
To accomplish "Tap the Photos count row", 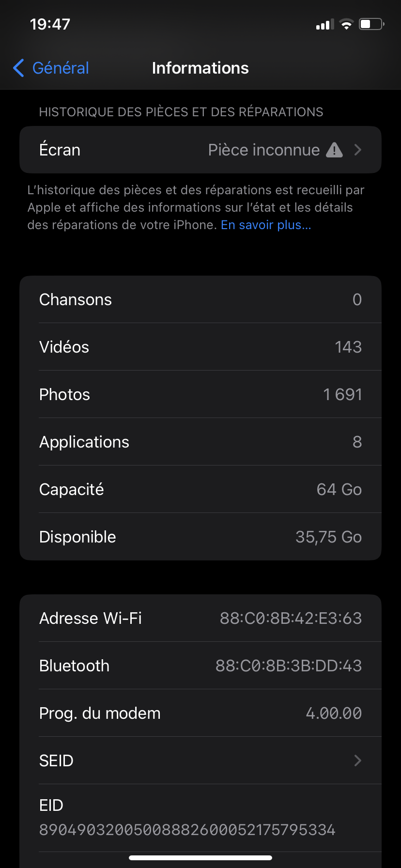I will tap(200, 394).
